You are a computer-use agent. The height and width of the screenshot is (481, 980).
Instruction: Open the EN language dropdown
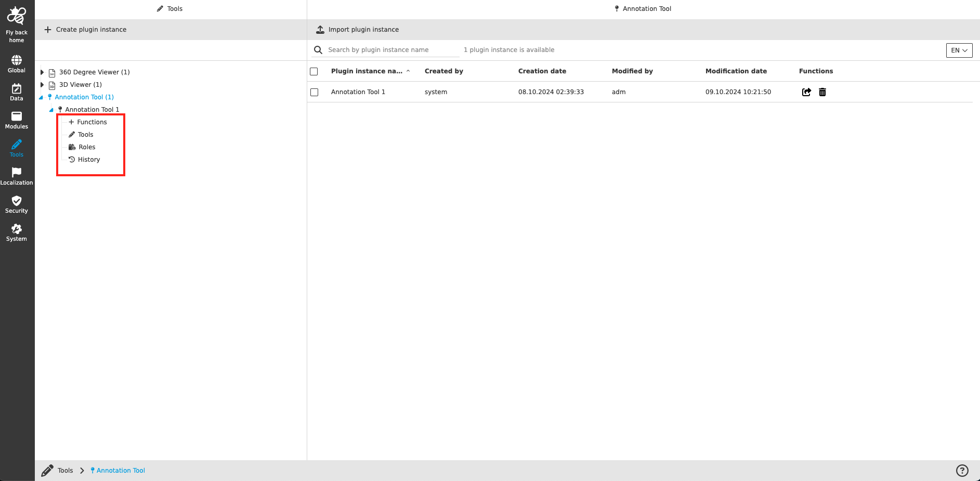coord(959,50)
